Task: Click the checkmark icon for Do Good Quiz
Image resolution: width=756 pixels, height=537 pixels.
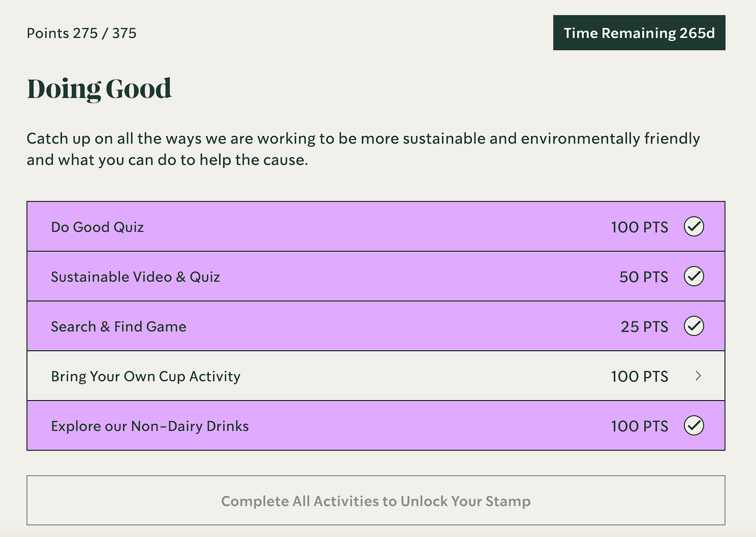Action: click(x=694, y=227)
